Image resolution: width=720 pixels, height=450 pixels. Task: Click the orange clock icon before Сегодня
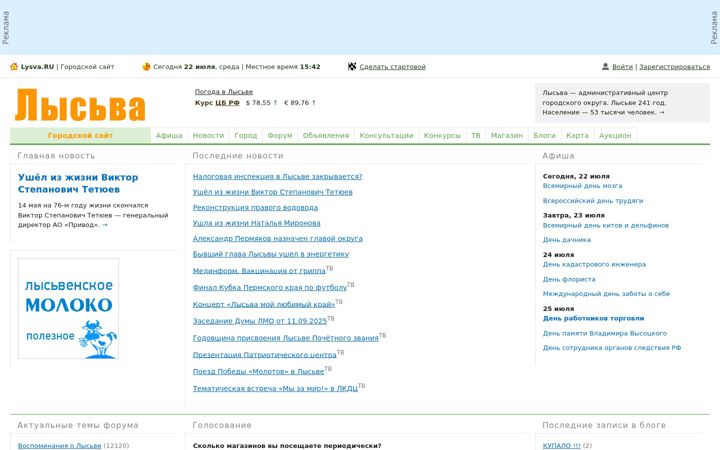coord(146,67)
